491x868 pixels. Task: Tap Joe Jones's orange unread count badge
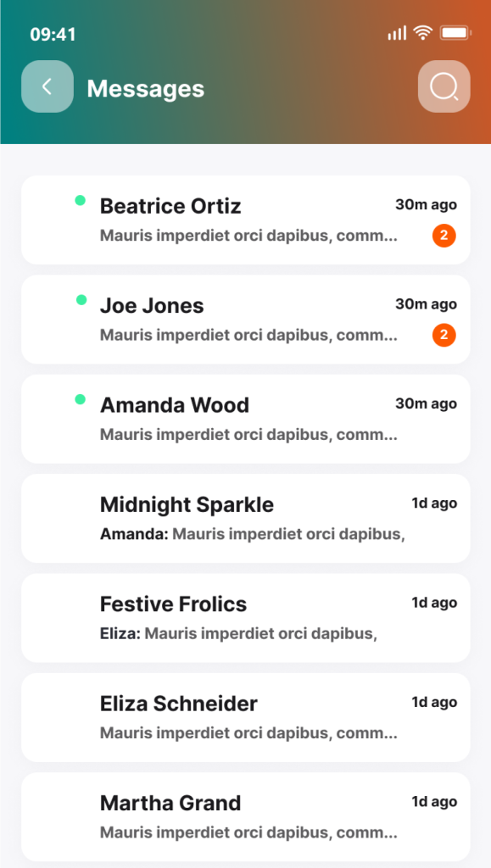(x=444, y=336)
